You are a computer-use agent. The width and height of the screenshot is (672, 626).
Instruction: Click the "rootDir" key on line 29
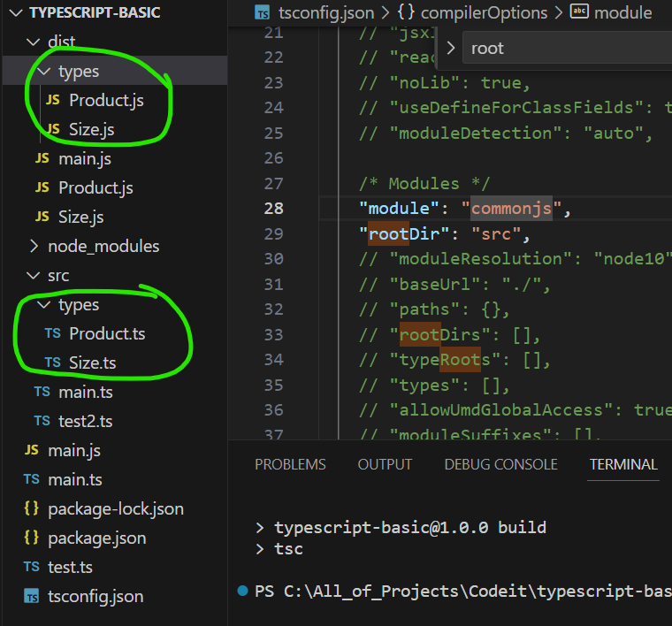404,234
